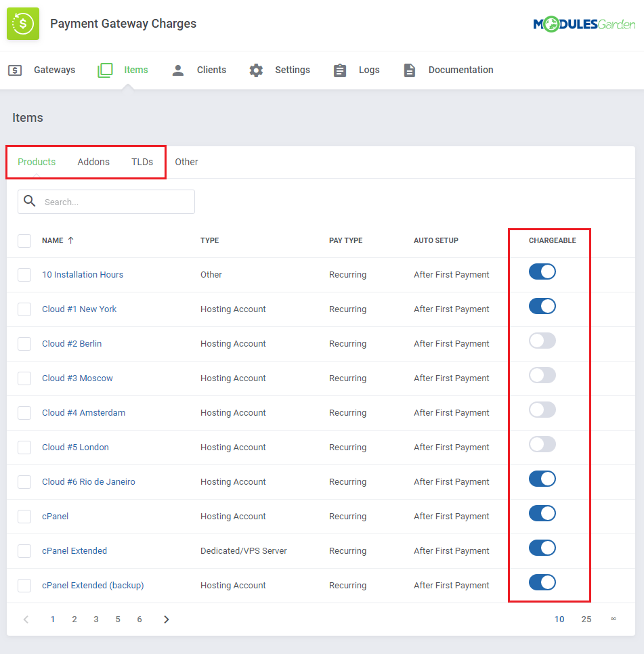Tick checkbox for Cloud #5 London

[x=24, y=448]
